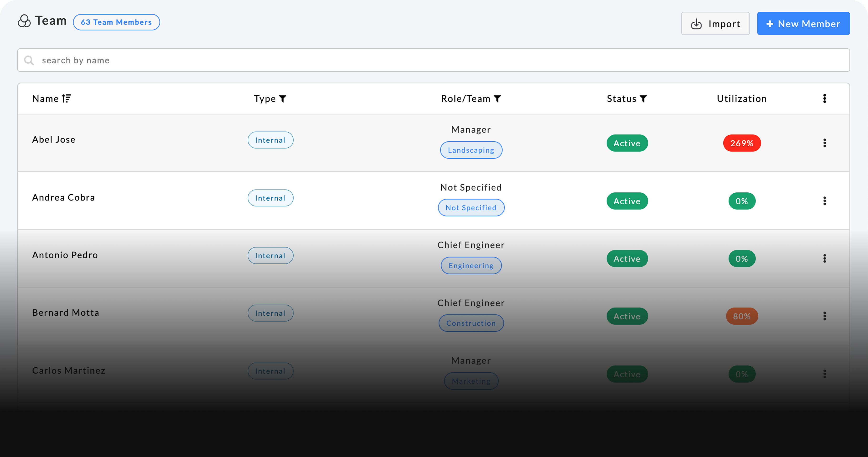868x457 pixels.
Task: Click Andrea Cobra's Active status badge
Action: 627,201
